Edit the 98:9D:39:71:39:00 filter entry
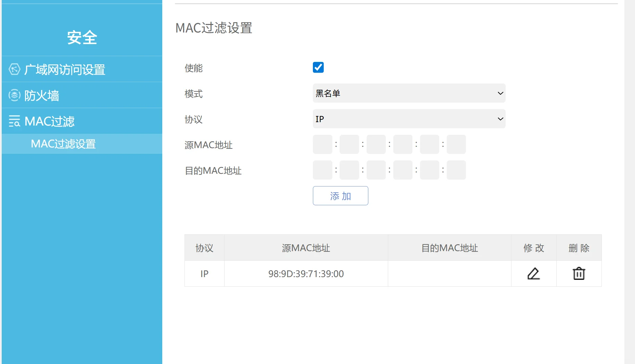This screenshot has height=364, width=635. 533,274
